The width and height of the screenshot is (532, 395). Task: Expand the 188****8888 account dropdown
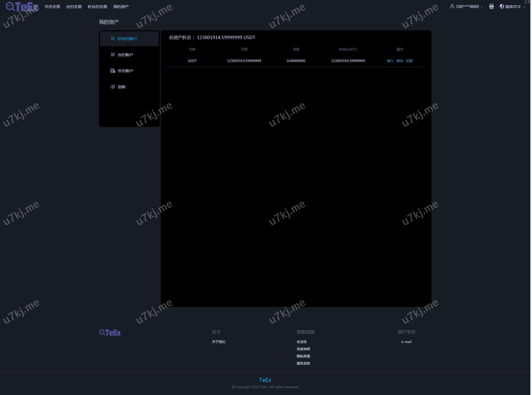[x=467, y=7]
